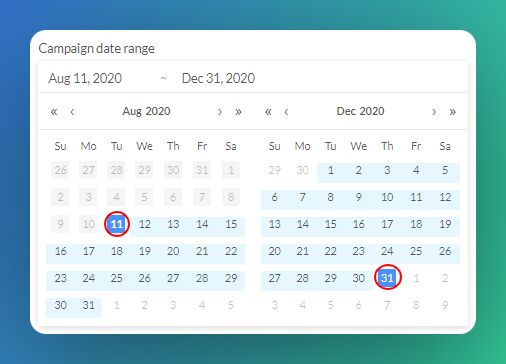
Task: Select the highlighted December 31 end date
Action: (x=387, y=278)
